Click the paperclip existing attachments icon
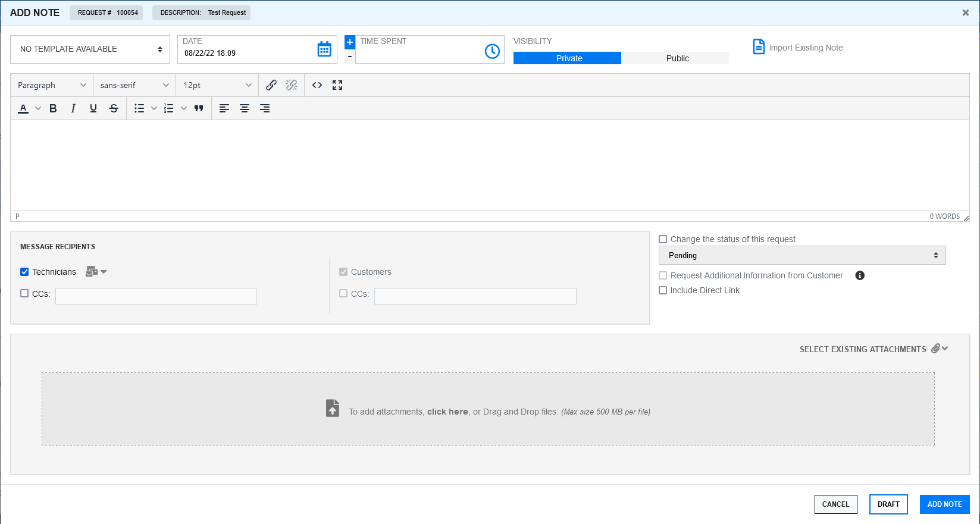980x524 pixels. click(936, 349)
